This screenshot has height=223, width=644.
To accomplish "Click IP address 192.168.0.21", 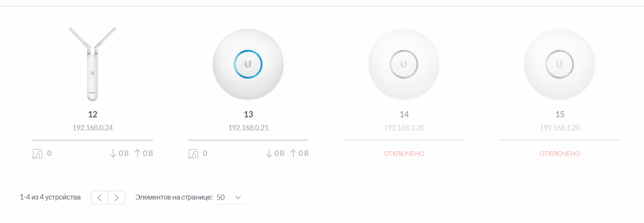I will (248, 128).
